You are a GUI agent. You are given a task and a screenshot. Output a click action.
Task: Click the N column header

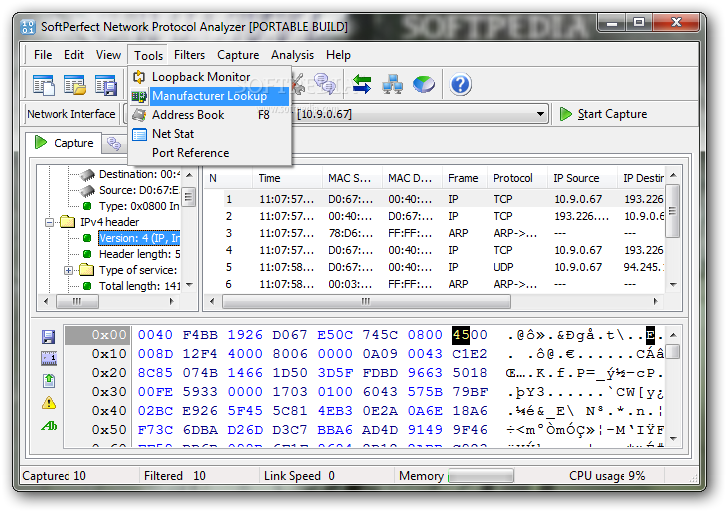(x=229, y=178)
